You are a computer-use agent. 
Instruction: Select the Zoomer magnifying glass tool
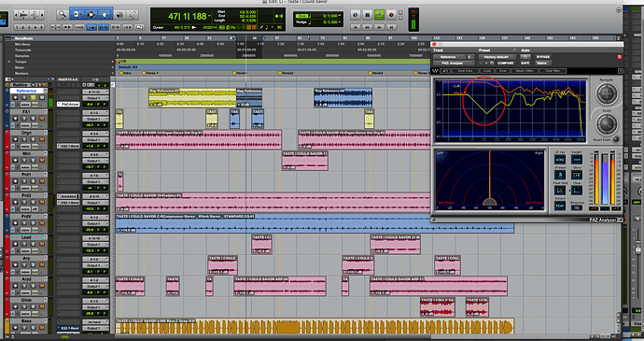62,15
